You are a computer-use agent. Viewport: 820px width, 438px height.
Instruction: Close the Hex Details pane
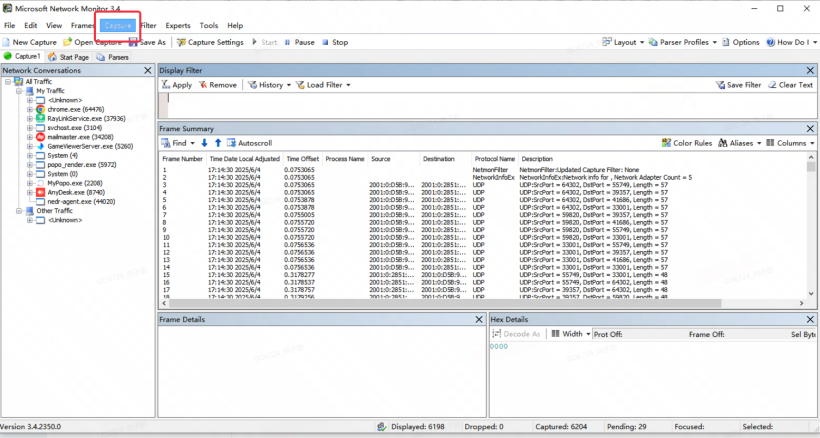[810, 319]
